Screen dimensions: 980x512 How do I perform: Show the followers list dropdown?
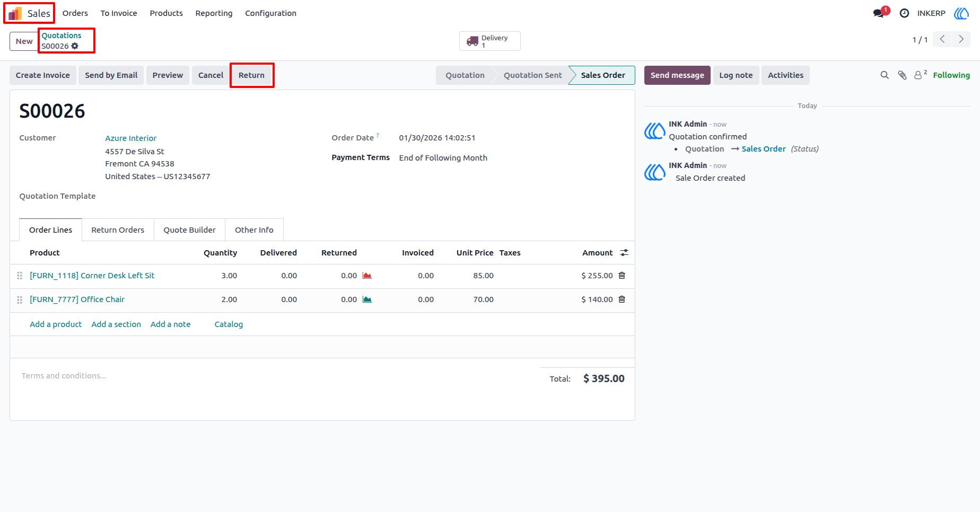click(x=921, y=75)
